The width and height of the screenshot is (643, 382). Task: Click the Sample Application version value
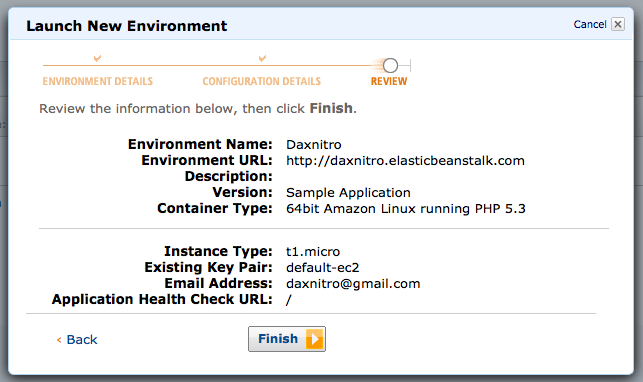348,193
